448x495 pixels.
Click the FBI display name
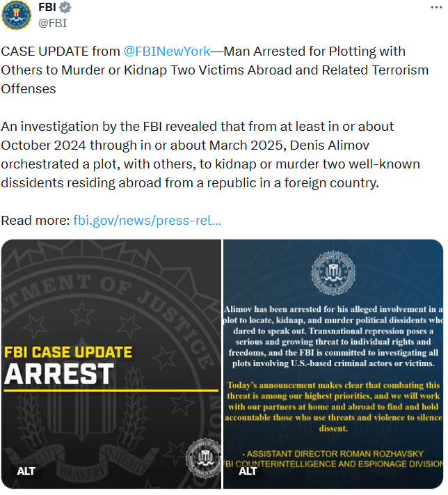click(48, 8)
